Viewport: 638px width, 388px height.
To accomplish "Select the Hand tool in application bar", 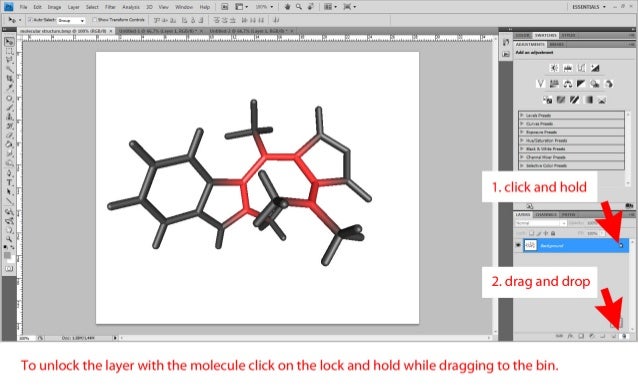I will coord(287,7).
